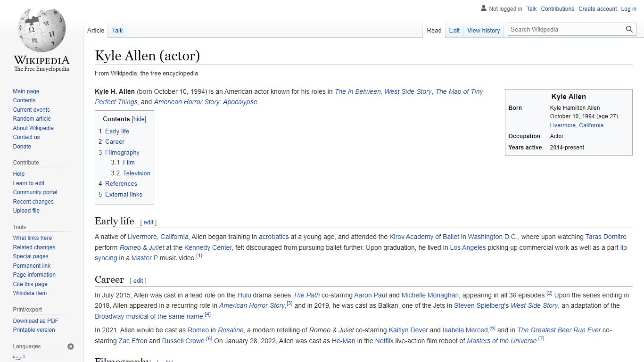Open the Wikidata item link
The height and width of the screenshot is (362, 644).
click(30, 293)
